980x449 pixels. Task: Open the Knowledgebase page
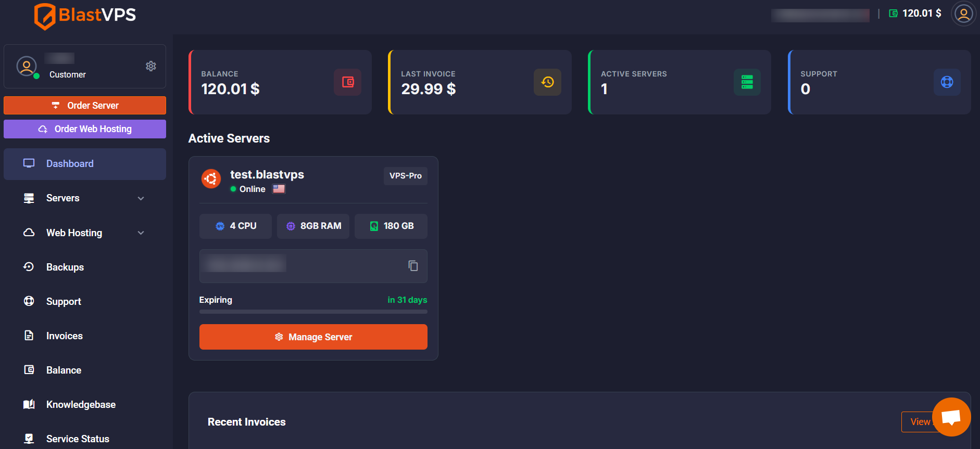pyautogui.click(x=85, y=404)
